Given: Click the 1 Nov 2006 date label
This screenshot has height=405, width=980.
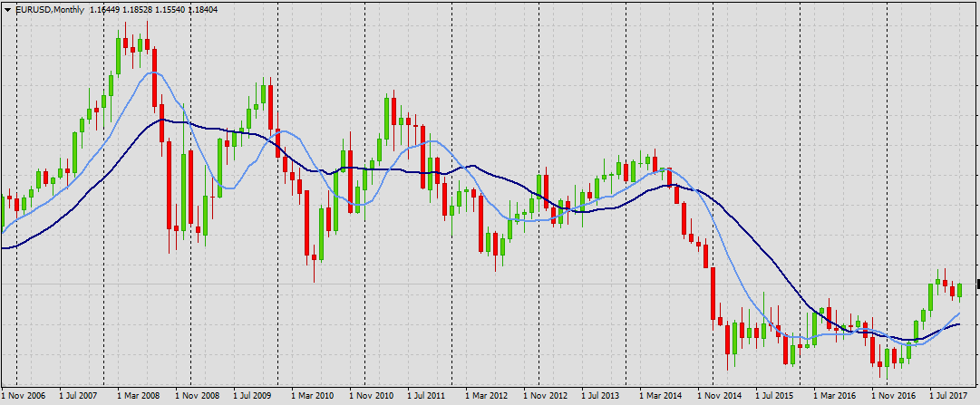Looking at the screenshot, I should (24, 396).
